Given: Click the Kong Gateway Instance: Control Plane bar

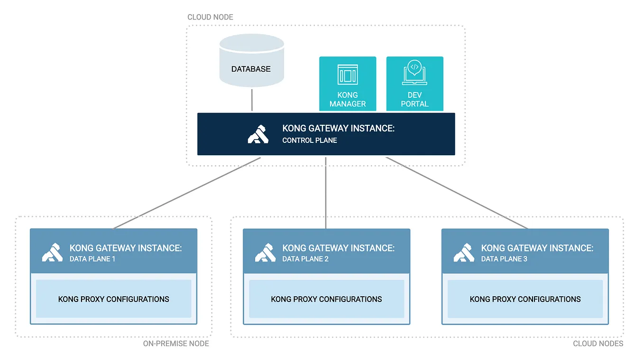Looking at the screenshot, I should (x=326, y=134).
